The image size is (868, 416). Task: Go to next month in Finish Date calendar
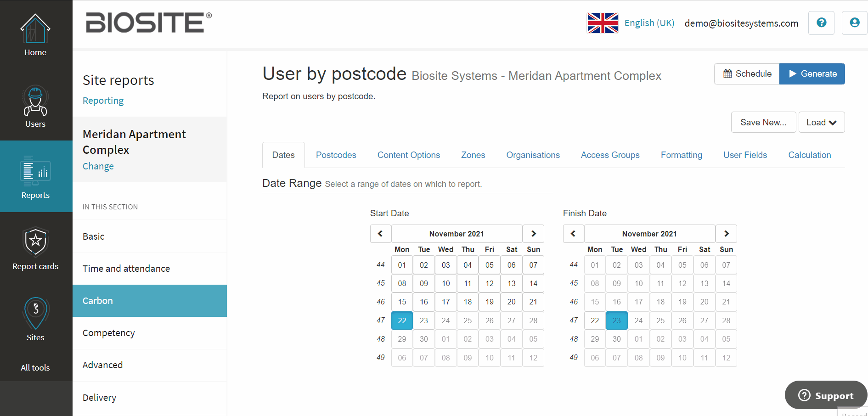point(726,234)
